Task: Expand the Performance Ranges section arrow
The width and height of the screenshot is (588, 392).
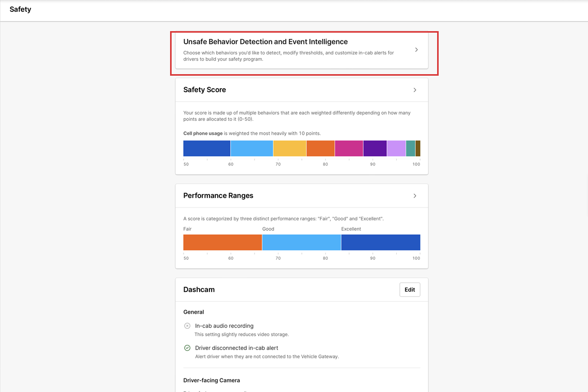Action: pyautogui.click(x=415, y=196)
